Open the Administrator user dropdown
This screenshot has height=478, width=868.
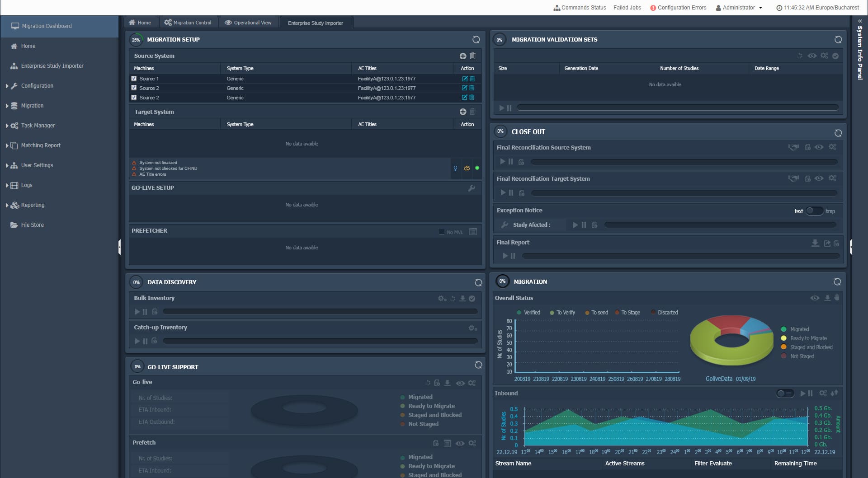pos(739,8)
